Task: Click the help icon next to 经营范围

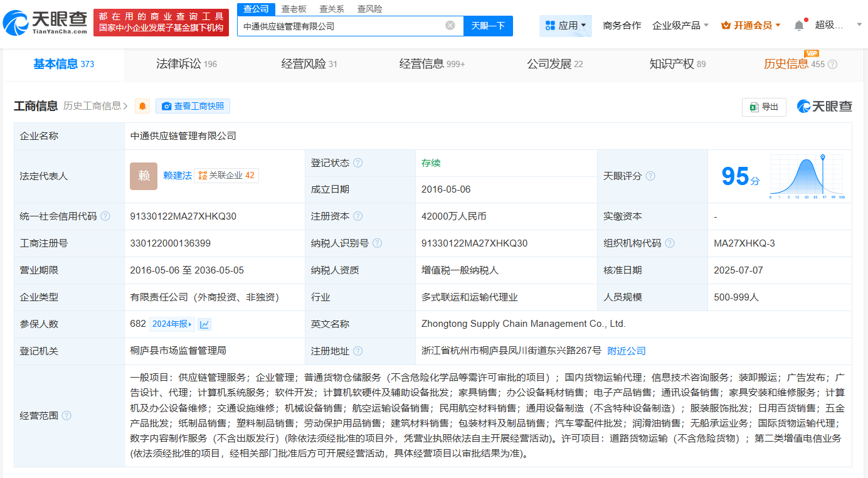Action: point(66,416)
